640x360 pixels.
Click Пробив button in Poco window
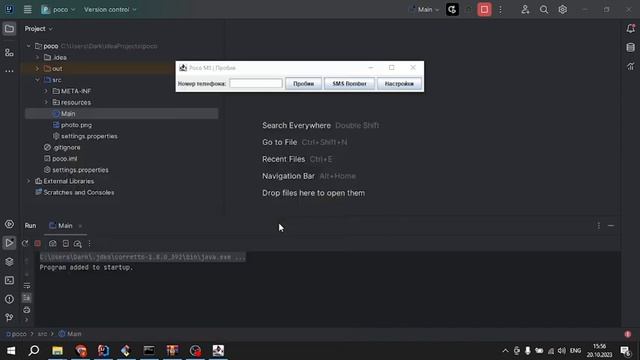303,84
